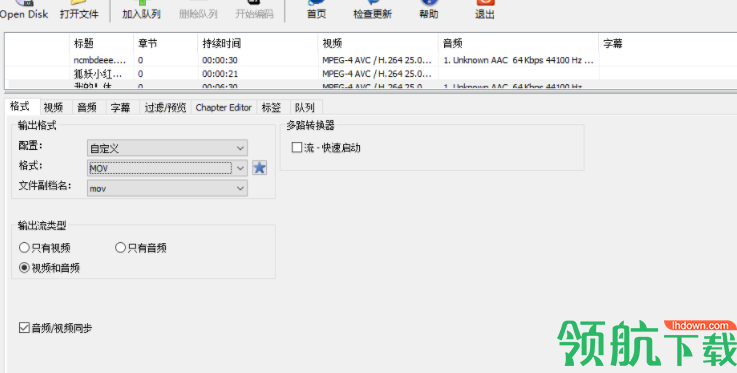Click the 视频 column header in file list
This screenshot has width=737, height=373.
[x=378, y=43]
